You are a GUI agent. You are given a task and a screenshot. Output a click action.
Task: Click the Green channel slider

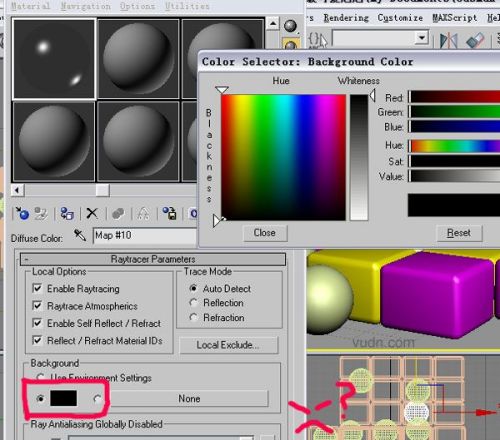pos(455,112)
